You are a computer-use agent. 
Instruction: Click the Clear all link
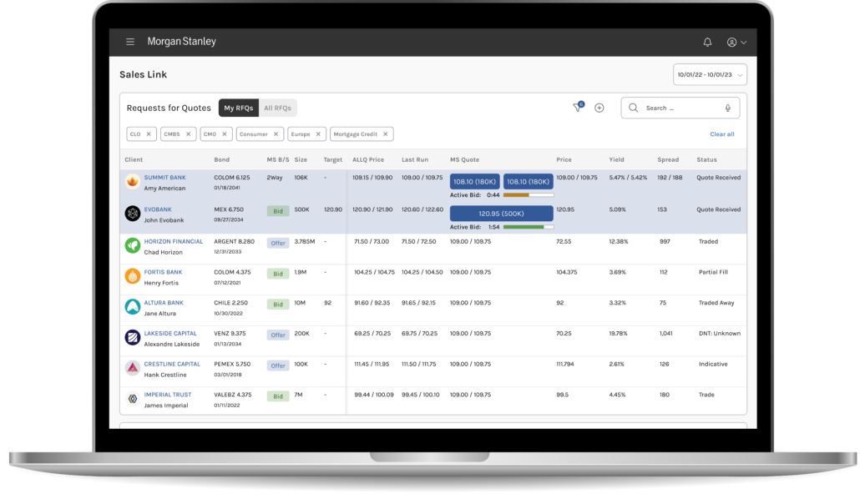[x=721, y=134]
